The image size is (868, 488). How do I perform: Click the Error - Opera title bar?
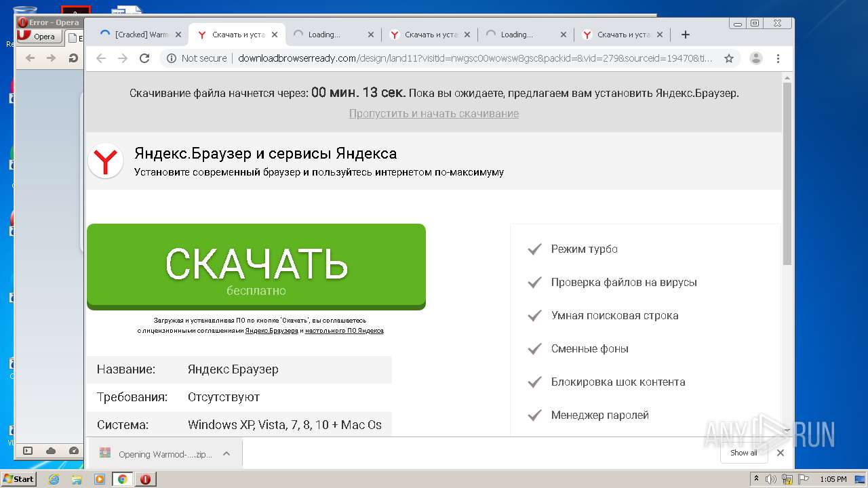pyautogui.click(x=49, y=22)
